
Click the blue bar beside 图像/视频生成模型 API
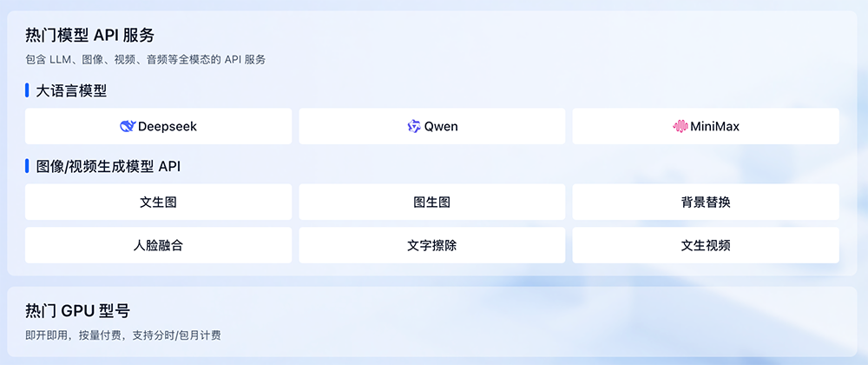point(28,166)
